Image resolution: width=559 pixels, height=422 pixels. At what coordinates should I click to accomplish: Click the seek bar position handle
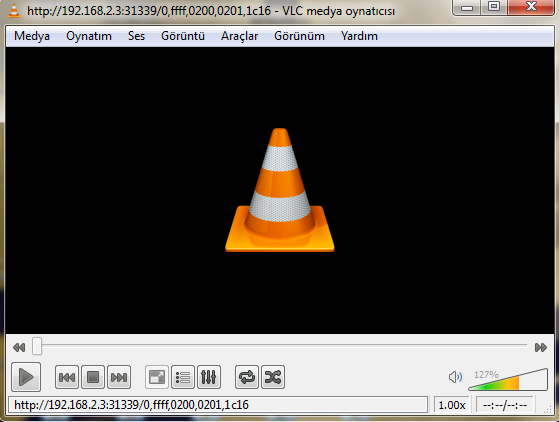[37, 346]
